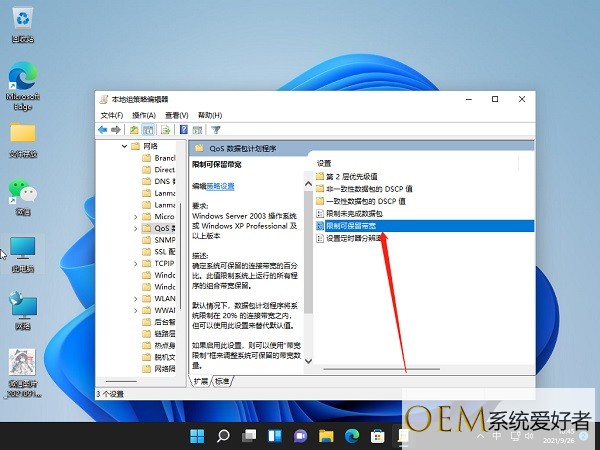Click the 策略设置 edit link

[x=221, y=186]
